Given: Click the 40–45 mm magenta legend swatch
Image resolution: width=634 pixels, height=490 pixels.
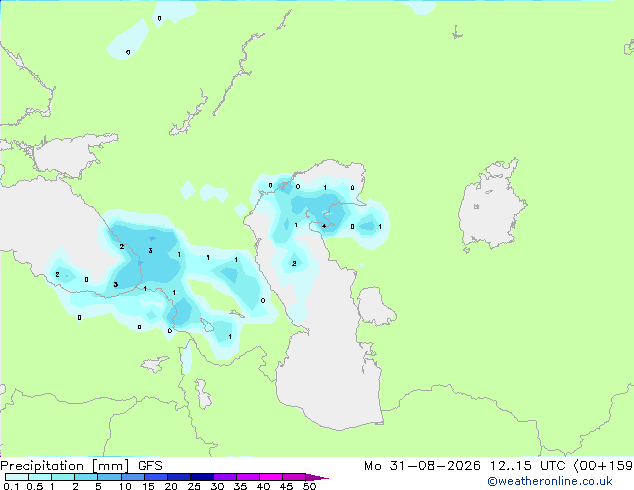Looking at the screenshot, I should coord(271,477).
